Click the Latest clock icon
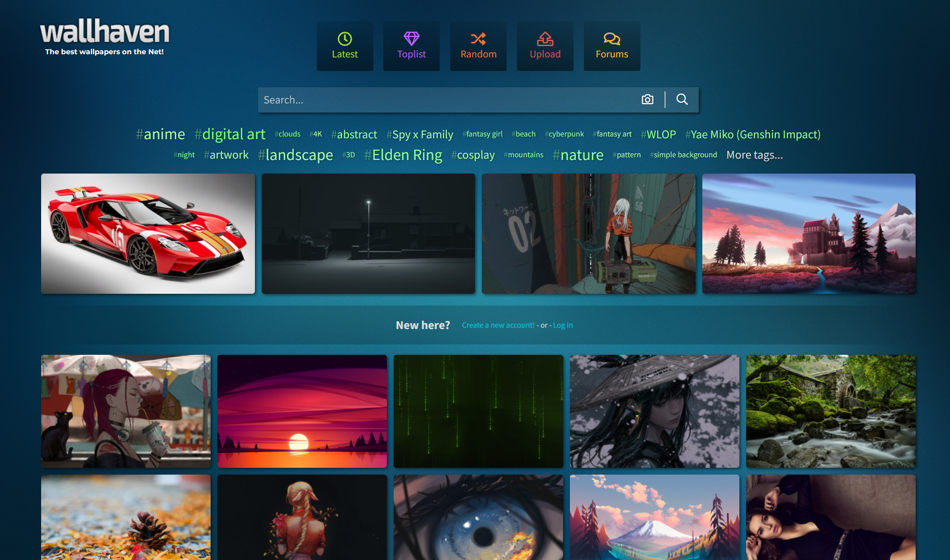The height and width of the screenshot is (560, 950). click(x=345, y=39)
